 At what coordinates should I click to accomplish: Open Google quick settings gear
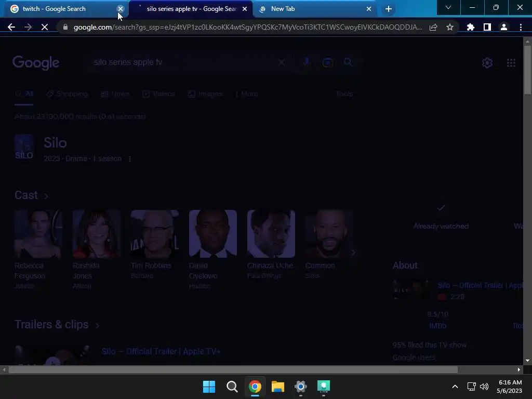tap(487, 63)
